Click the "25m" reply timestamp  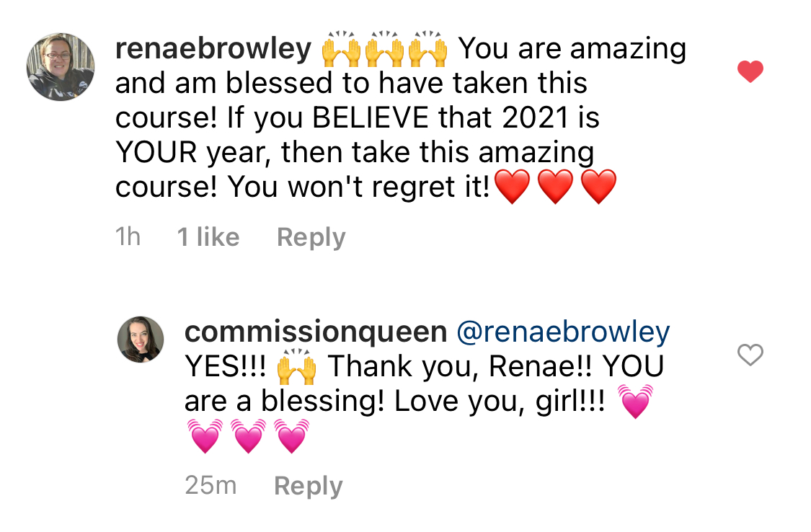(210, 486)
